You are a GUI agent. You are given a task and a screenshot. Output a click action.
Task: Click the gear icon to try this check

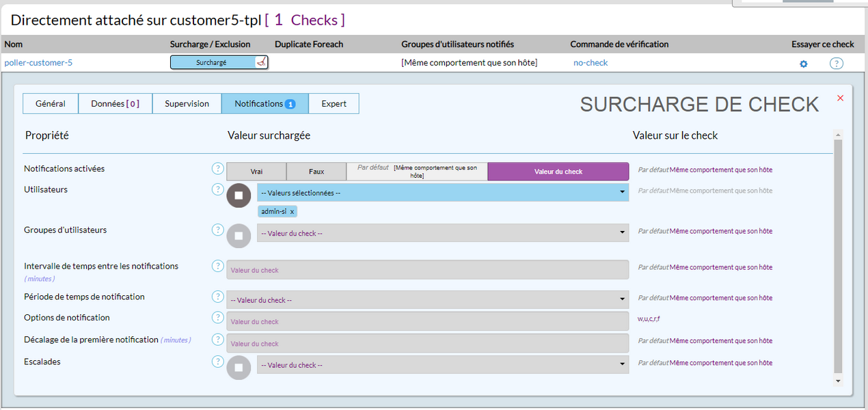pos(804,64)
